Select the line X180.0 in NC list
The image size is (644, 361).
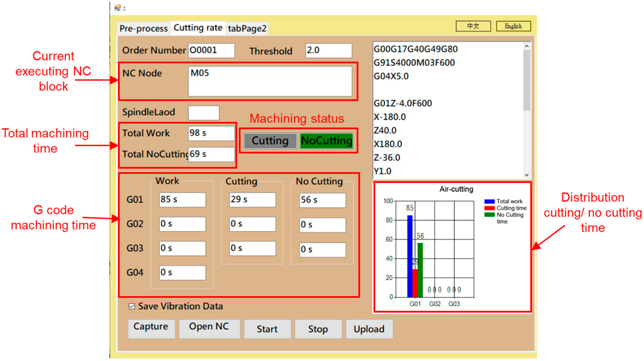click(x=388, y=144)
